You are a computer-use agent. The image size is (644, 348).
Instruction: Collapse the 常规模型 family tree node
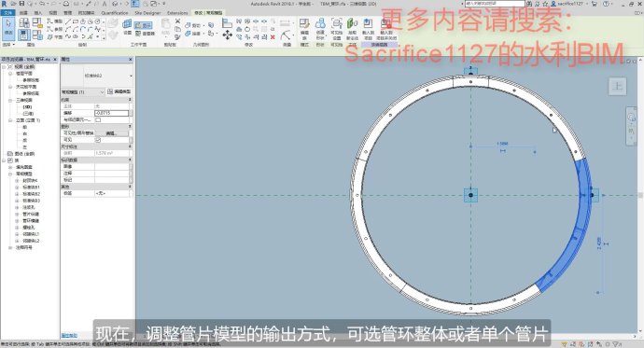[10, 174]
